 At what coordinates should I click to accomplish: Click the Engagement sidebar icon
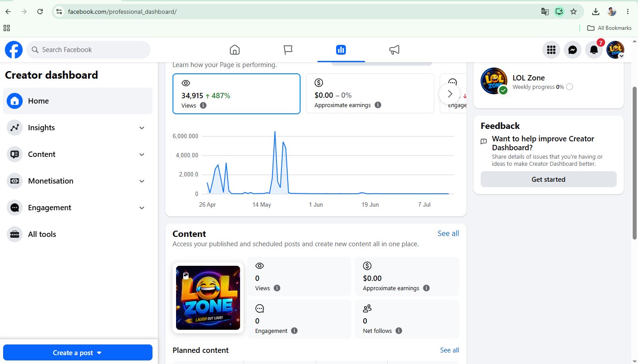(x=15, y=208)
